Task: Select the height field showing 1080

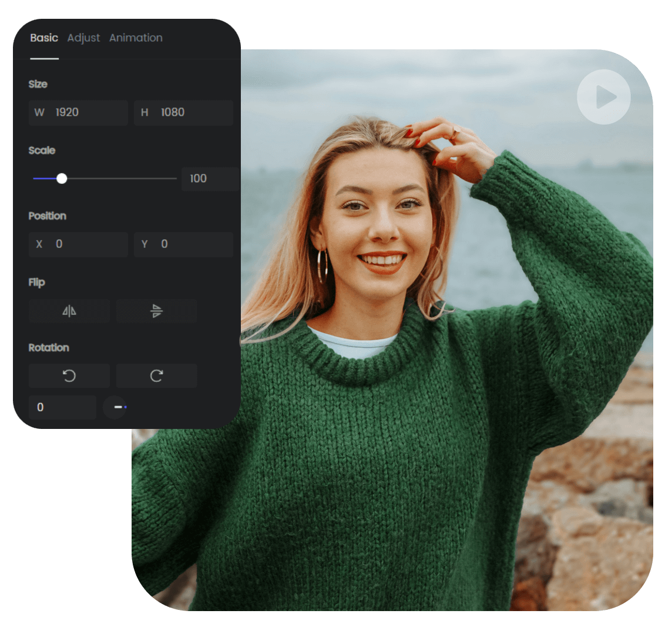Action: [x=183, y=112]
